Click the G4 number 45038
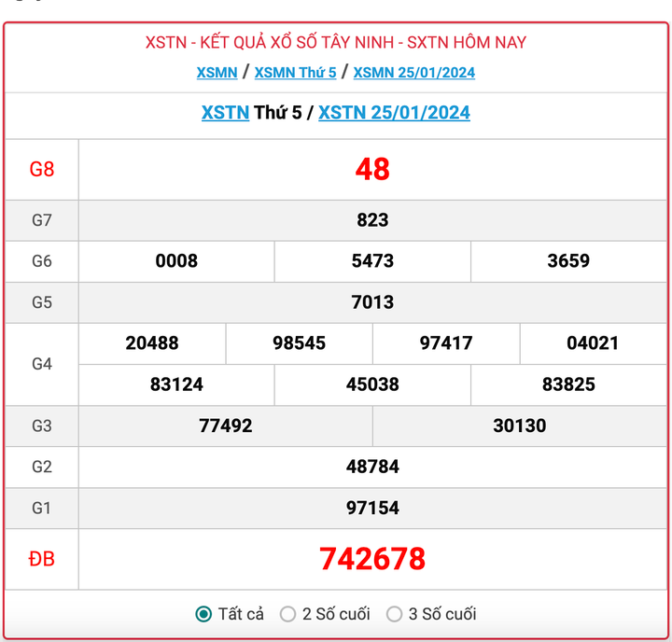The height and width of the screenshot is (642, 672). [x=372, y=384]
